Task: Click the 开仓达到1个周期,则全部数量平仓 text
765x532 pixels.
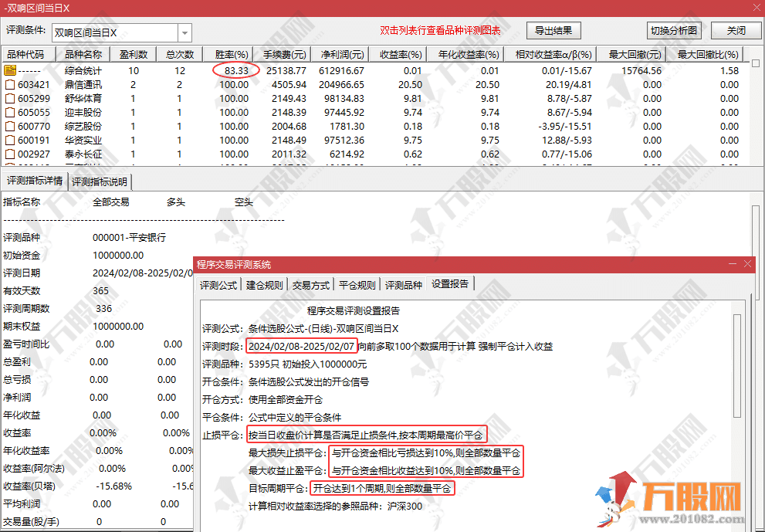Action: 382,488
